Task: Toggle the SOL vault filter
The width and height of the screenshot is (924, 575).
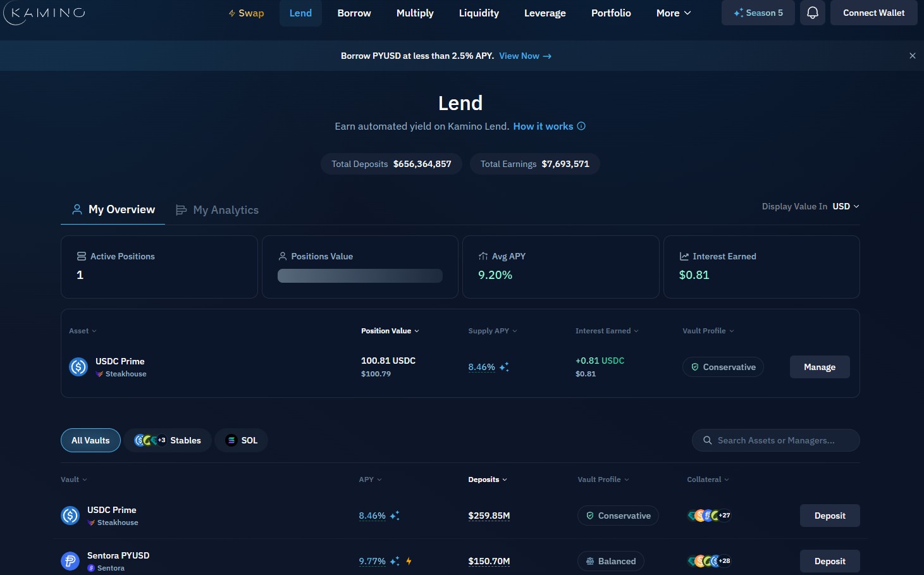Action: (x=241, y=440)
